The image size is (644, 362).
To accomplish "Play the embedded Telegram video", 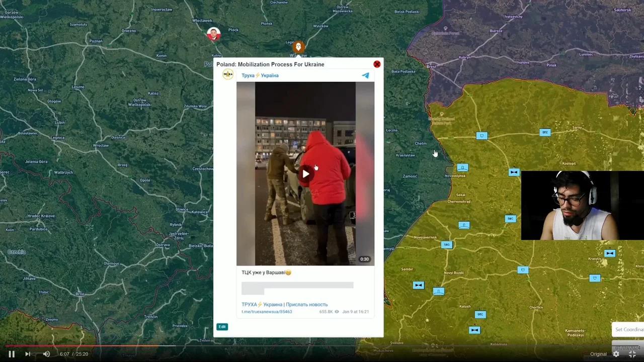I will tap(305, 173).
